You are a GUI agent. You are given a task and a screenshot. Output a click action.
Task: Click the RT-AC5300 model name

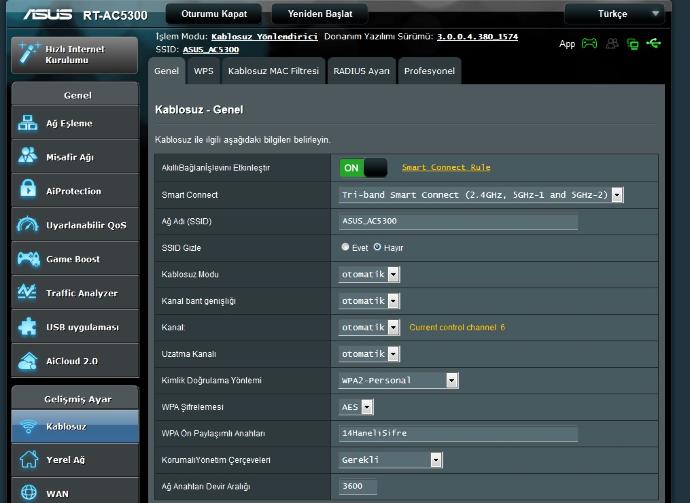pos(115,15)
